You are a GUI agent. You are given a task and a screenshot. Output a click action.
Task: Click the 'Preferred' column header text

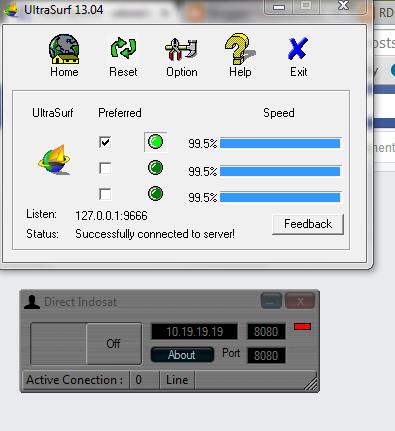(120, 113)
